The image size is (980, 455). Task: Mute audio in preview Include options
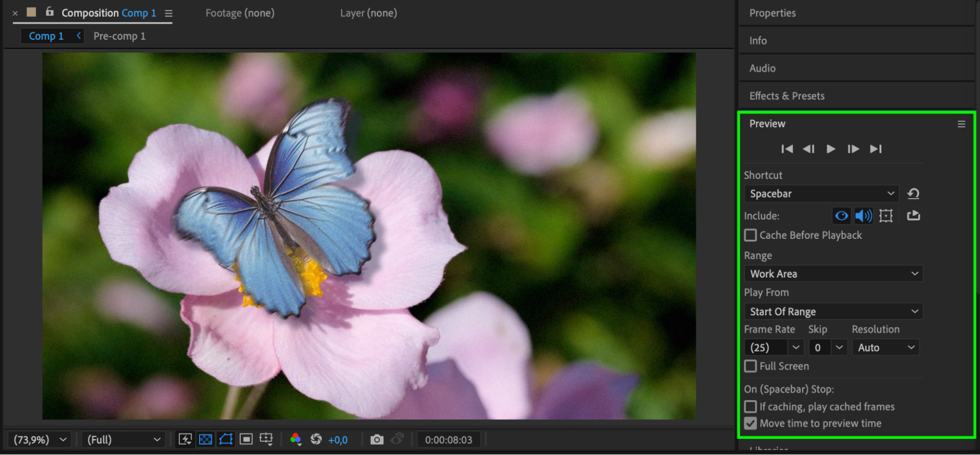(x=863, y=216)
